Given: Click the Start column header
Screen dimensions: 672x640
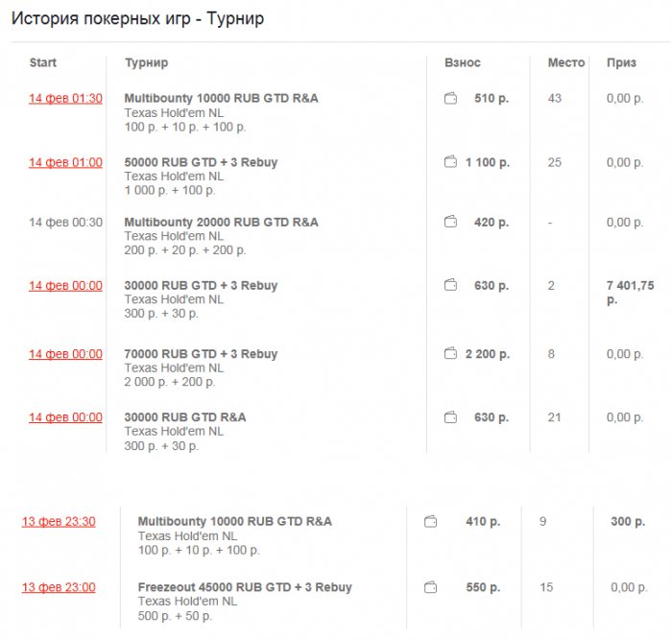Looking at the screenshot, I should pyautogui.click(x=43, y=63).
